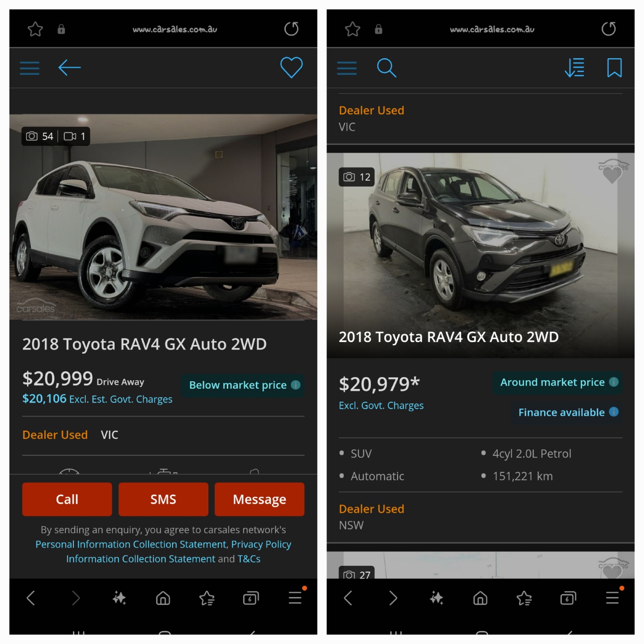View the 54 photos of the white RAV4
Image resolution: width=644 pixels, height=644 pixels.
point(40,136)
